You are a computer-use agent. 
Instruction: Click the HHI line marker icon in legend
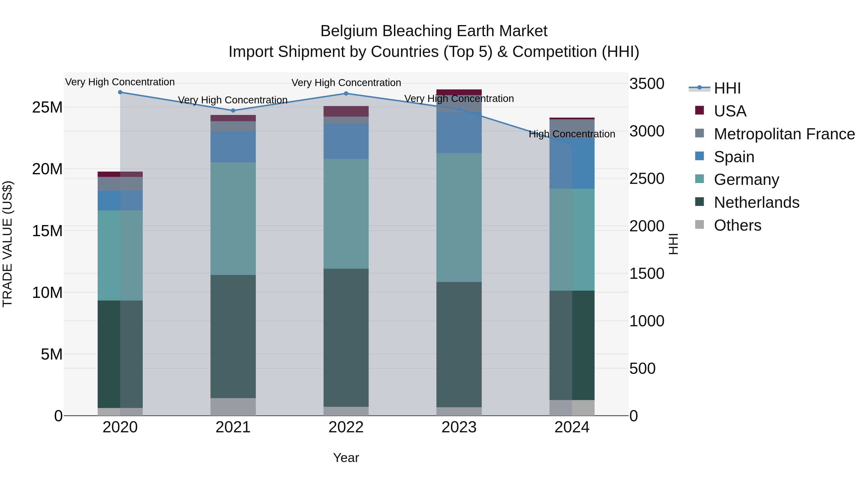(x=699, y=87)
